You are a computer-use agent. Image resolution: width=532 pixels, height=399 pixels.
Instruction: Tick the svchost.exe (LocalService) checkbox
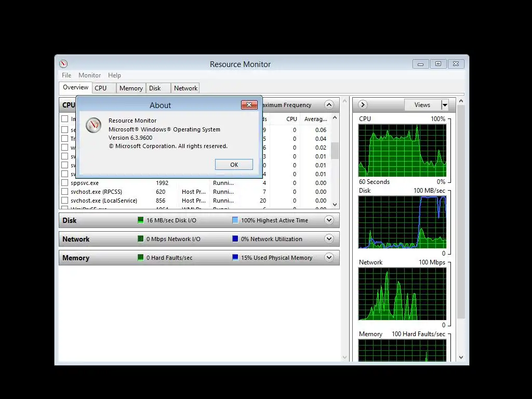click(x=65, y=201)
